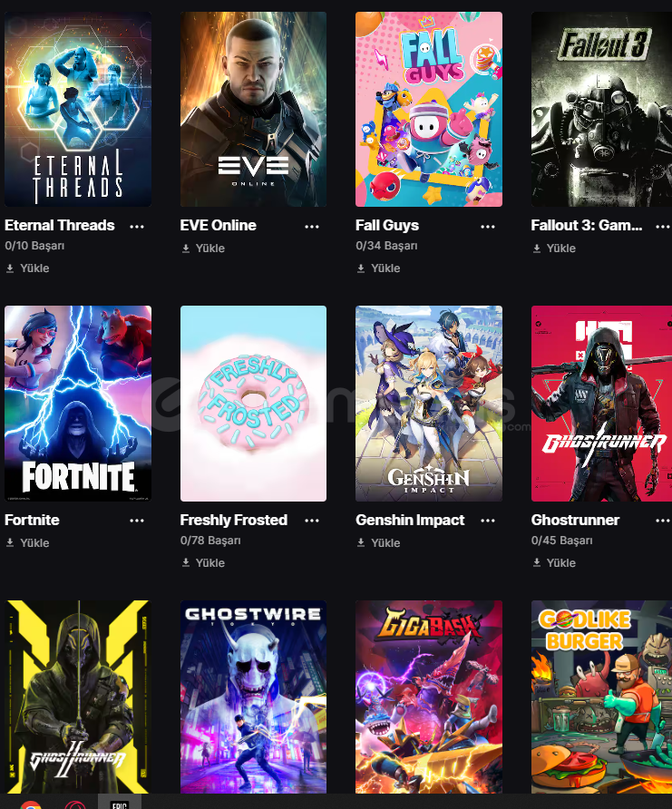The width and height of the screenshot is (672, 809).
Task: Open the Eternal Threads three-dot options menu
Action: click(x=137, y=227)
